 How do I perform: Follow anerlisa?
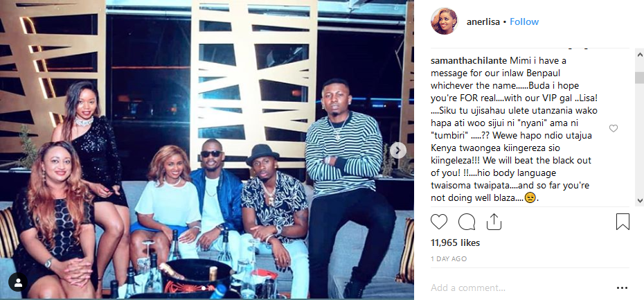(x=524, y=21)
